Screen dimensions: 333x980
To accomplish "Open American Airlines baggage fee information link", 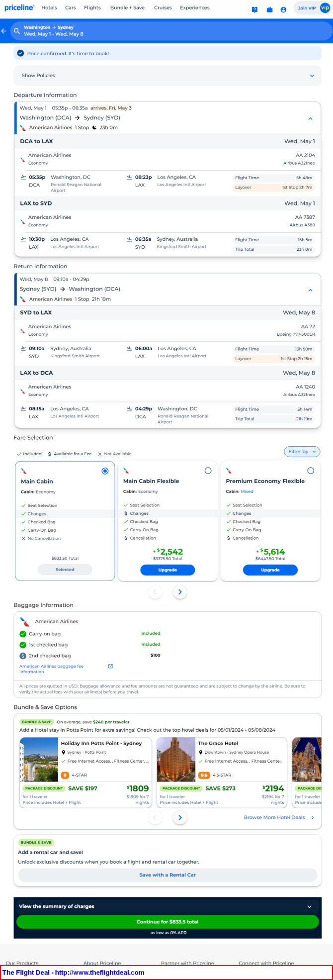I will pos(51,669).
